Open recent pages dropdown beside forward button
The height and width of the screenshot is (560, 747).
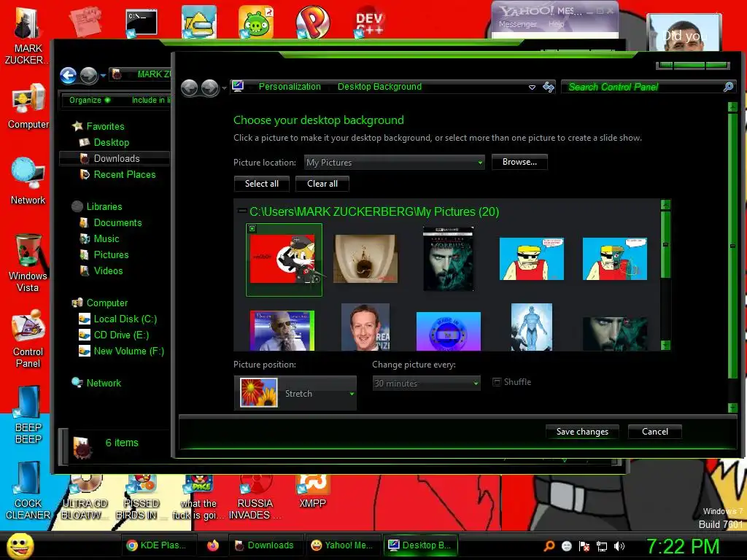pos(224,88)
